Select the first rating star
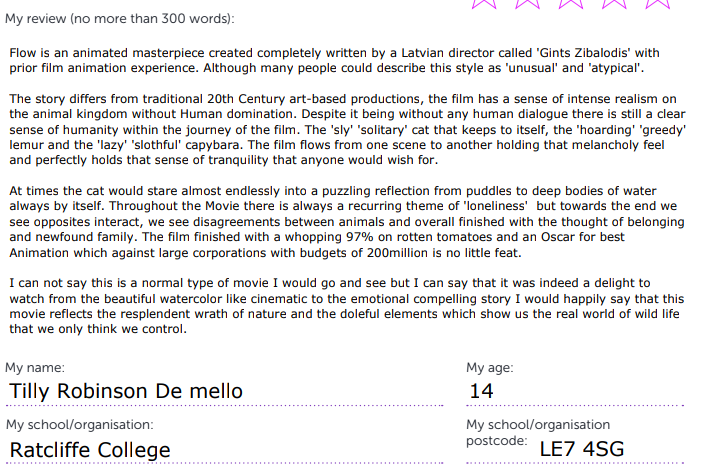 (484, 3)
